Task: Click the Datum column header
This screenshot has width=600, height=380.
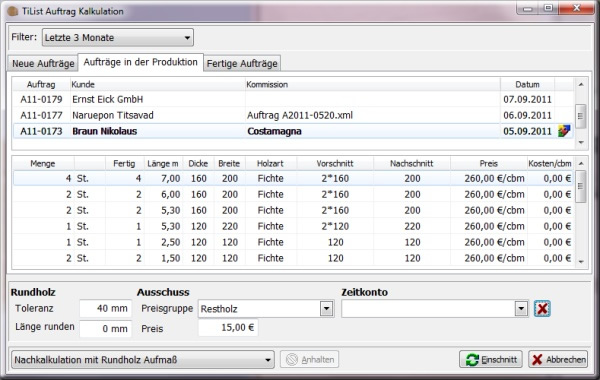Action: click(x=527, y=85)
